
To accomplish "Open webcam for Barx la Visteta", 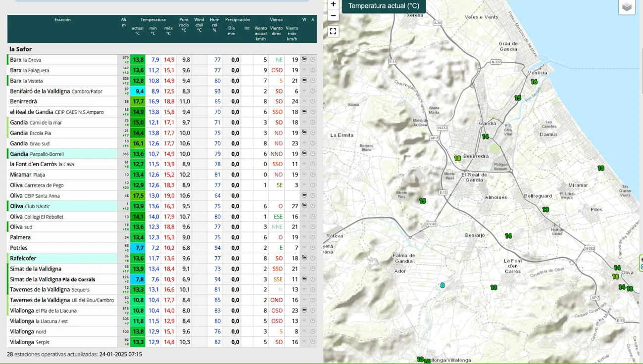I will [x=304, y=80].
